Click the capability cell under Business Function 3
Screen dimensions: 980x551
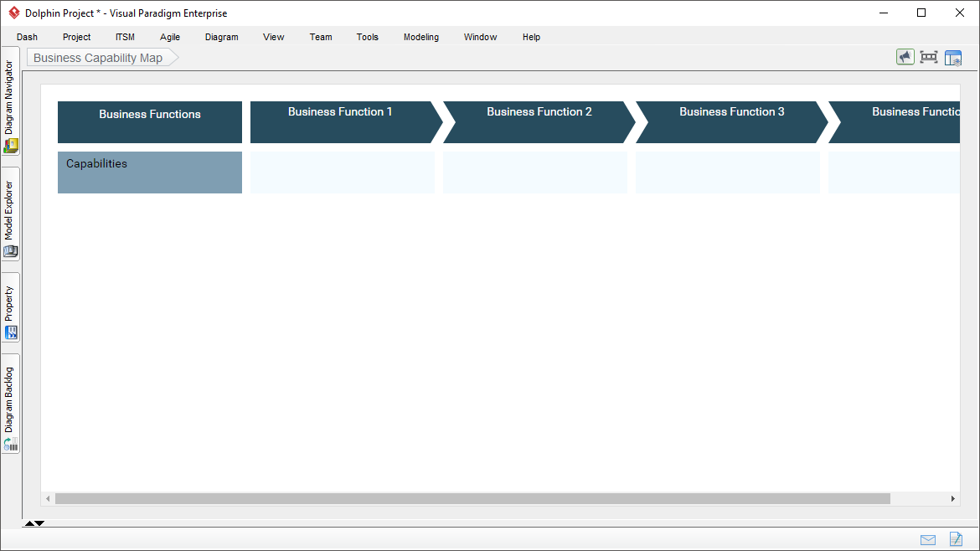tap(728, 173)
